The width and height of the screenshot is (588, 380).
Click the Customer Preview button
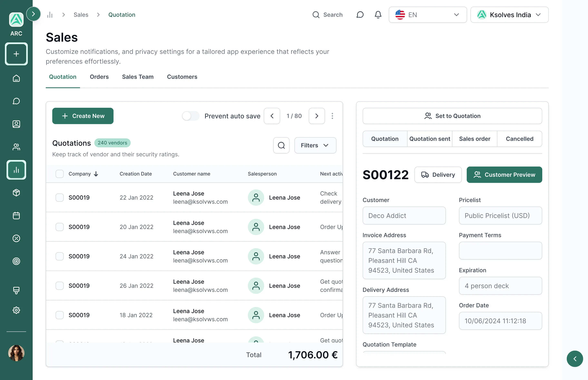[504, 175]
